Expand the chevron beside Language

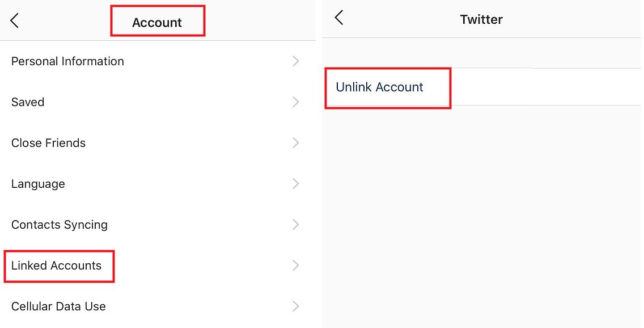pyautogui.click(x=295, y=184)
